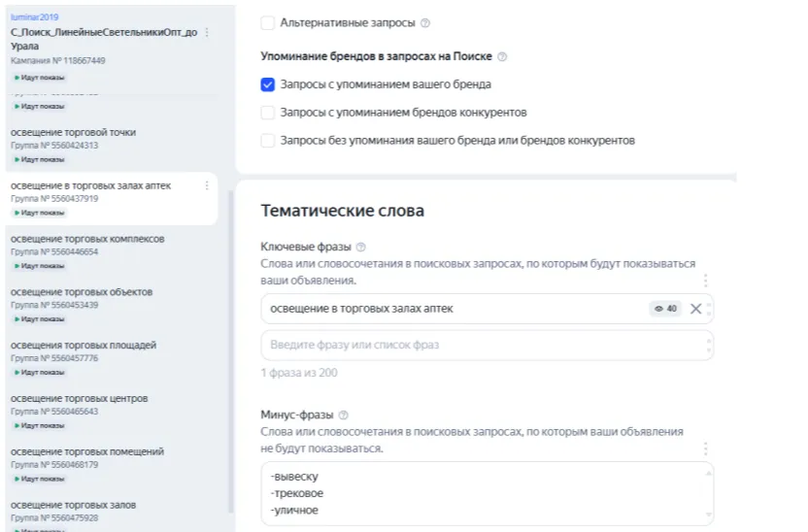Open three-dot menu for selected аптек group
Image resolution: width=808 pixels, height=532 pixels.
pyautogui.click(x=206, y=185)
